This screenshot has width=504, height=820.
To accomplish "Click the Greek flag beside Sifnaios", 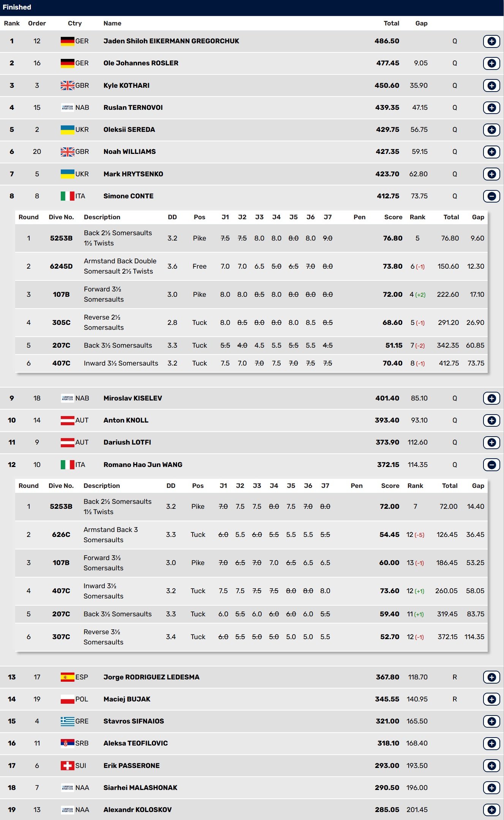I will [68, 721].
